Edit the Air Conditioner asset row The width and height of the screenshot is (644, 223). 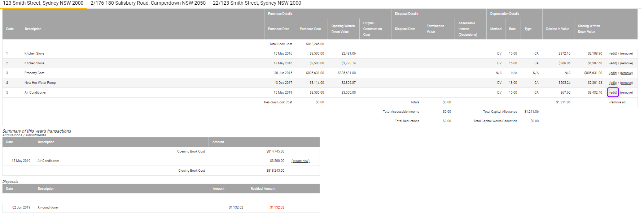tap(613, 93)
